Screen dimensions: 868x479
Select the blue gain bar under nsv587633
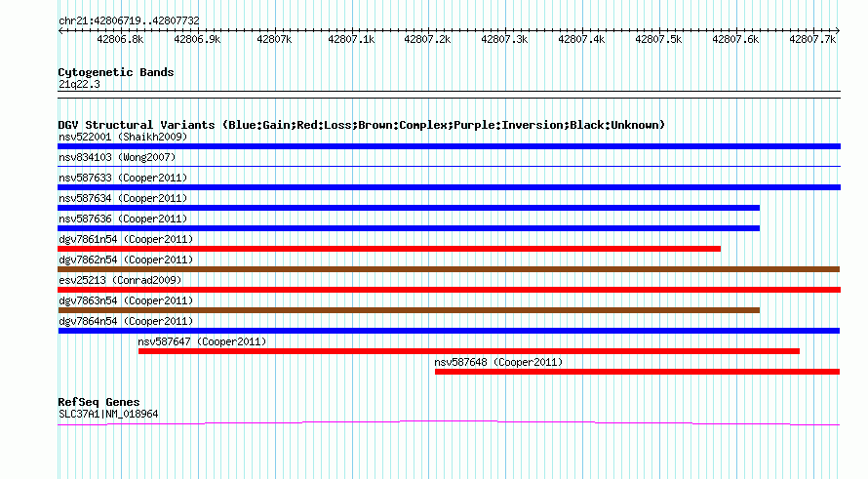449,187
